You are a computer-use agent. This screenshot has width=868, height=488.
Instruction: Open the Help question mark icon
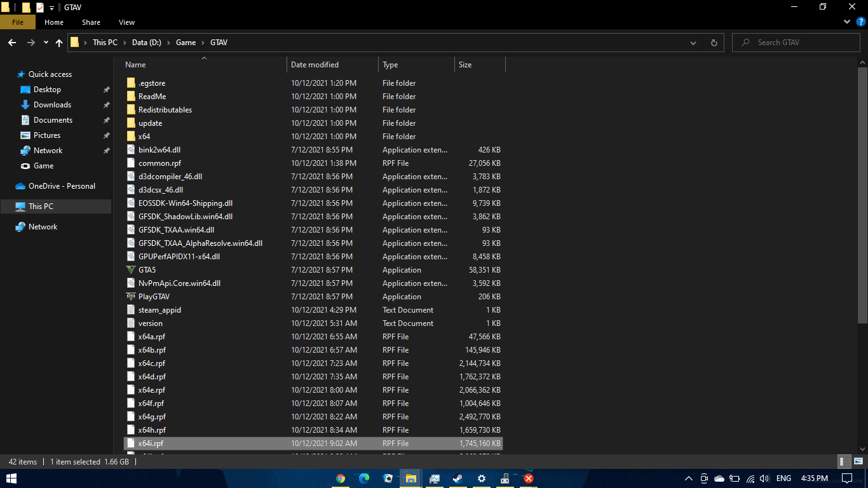point(861,22)
